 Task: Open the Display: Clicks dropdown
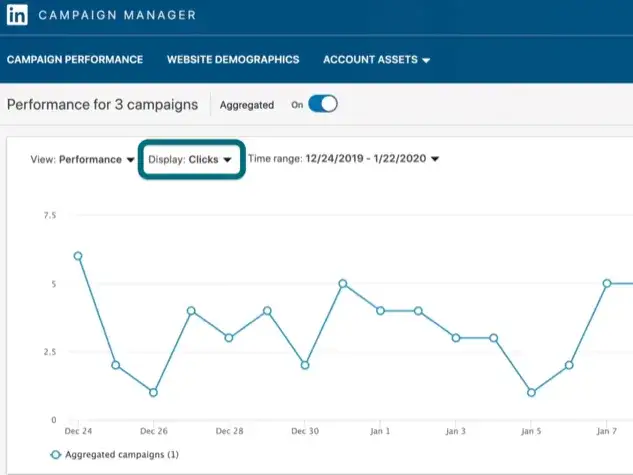(x=190, y=160)
